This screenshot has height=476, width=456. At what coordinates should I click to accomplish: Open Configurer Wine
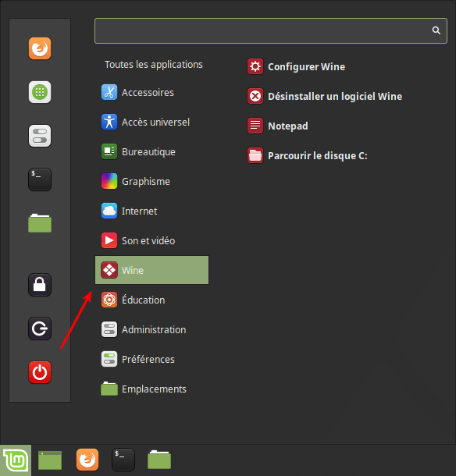(x=296, y=67)
